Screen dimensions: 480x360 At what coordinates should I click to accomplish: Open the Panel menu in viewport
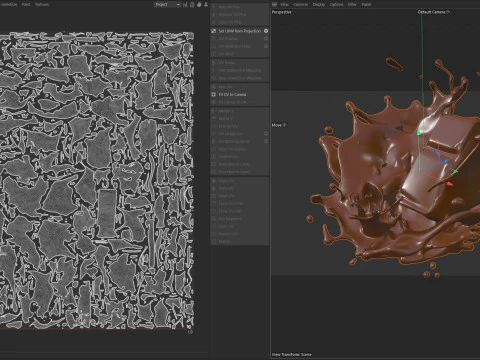click(x=366, y=4)
